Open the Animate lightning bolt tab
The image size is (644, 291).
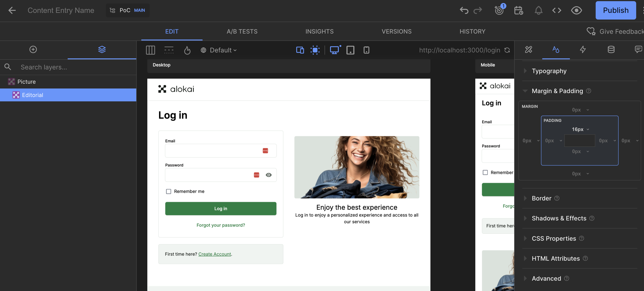click(x=583, y=49)
